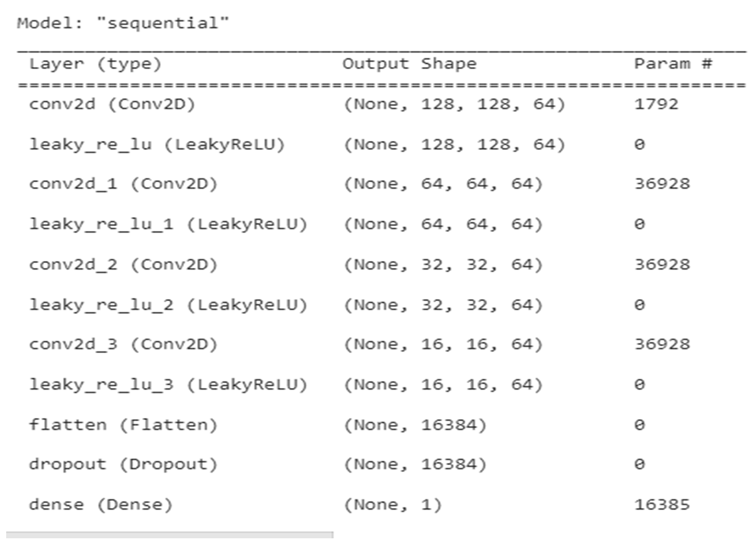The image size is (756, 544).
Task: Select the leaky_re_lu (LeakyReLU) layer name
Action: point(157,144)
